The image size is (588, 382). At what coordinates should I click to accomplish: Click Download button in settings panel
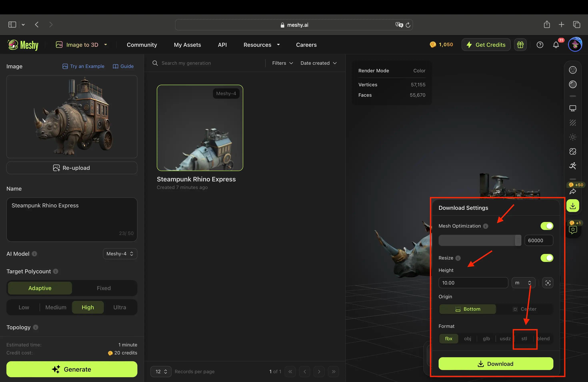[496, 364]
